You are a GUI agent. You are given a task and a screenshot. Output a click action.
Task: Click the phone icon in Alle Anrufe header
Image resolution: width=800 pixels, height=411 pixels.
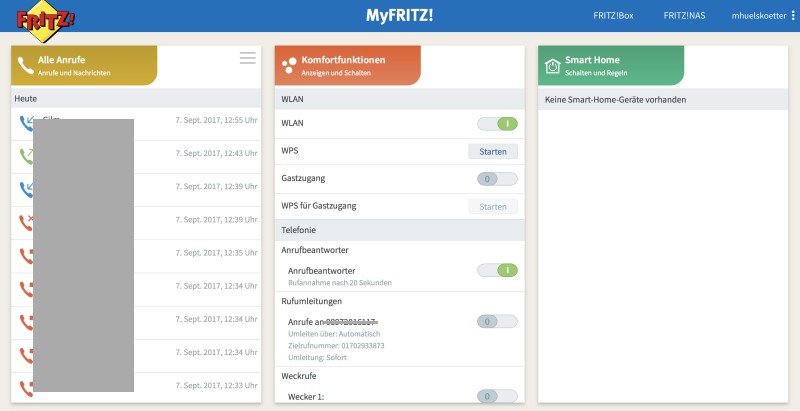tap(26, 66)
